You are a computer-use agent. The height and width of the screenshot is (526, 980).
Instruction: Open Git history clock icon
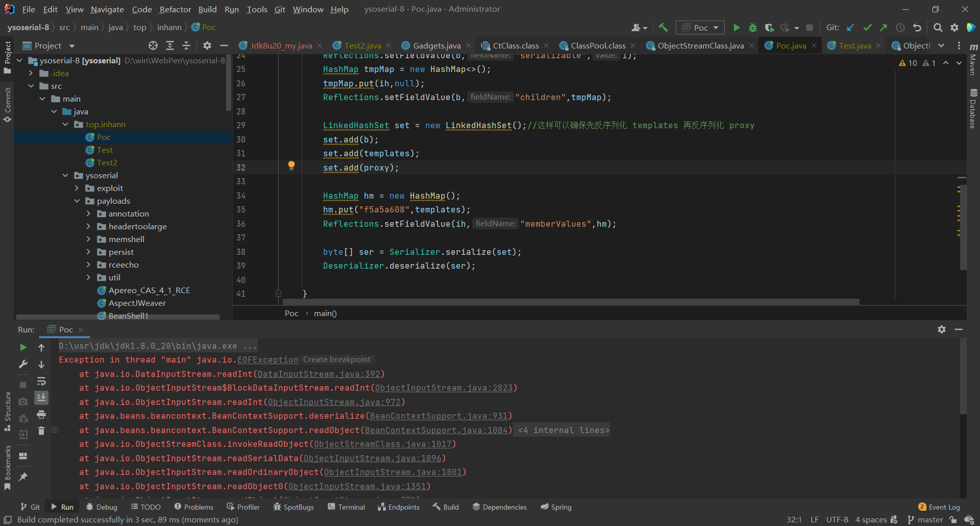tap(900, 28)
